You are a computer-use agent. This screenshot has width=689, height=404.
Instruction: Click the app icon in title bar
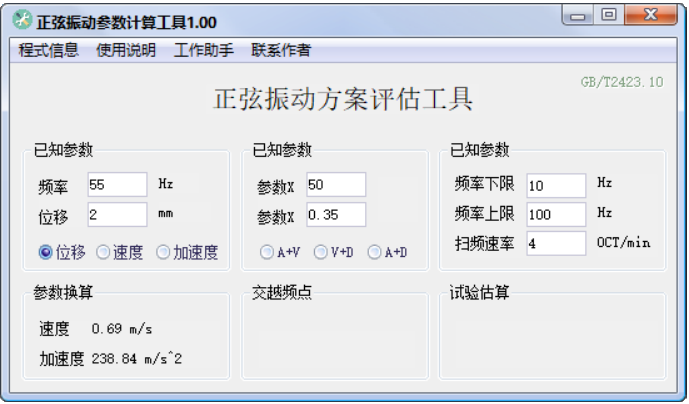click(22, 21)
